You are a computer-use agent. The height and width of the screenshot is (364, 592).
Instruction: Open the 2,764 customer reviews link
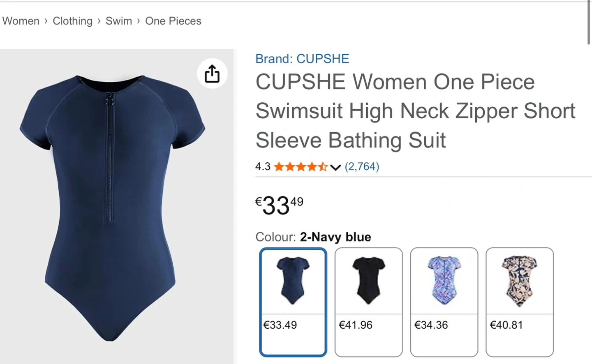[362, 166]
